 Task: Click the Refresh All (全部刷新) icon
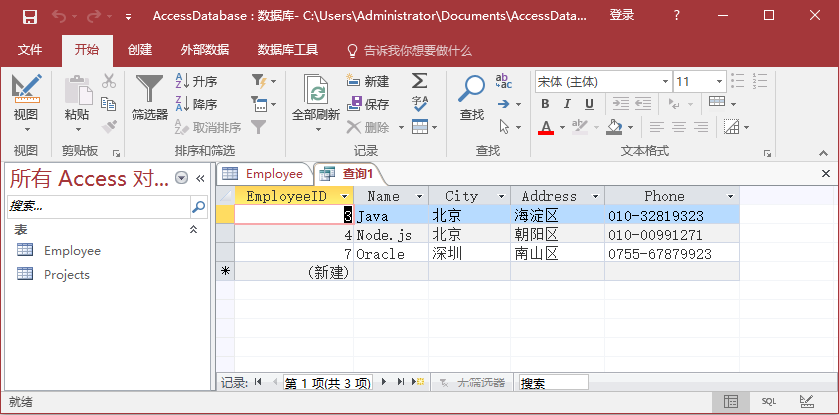click(316, 90)
